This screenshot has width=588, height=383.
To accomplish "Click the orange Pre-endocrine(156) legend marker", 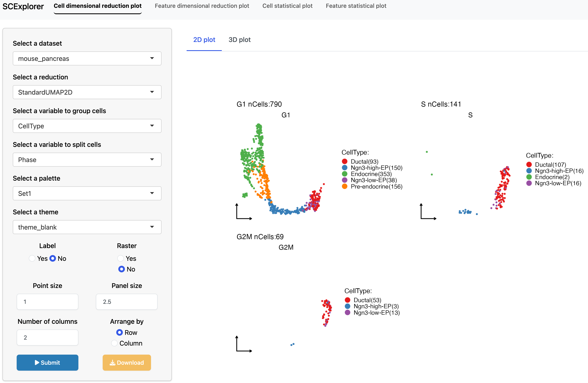I will [x=344, y=186].
